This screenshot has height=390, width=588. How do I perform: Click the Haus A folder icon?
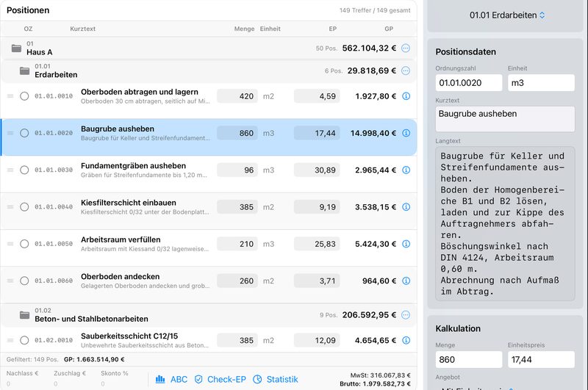click(16, 48)
